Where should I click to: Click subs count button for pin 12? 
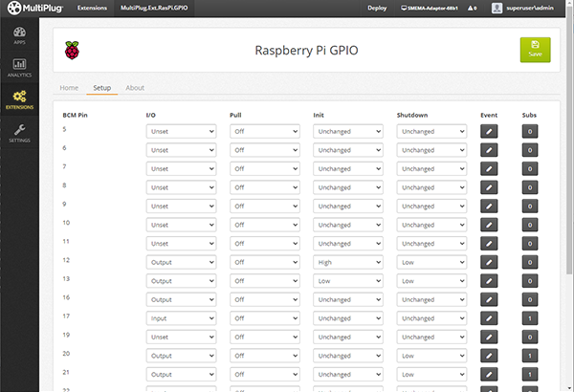point(530,262)
